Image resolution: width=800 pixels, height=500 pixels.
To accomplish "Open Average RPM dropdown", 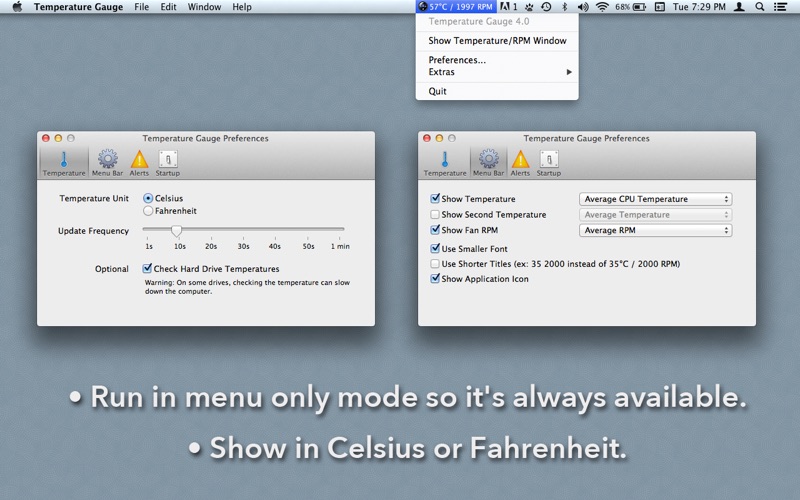I will [655, 230].
